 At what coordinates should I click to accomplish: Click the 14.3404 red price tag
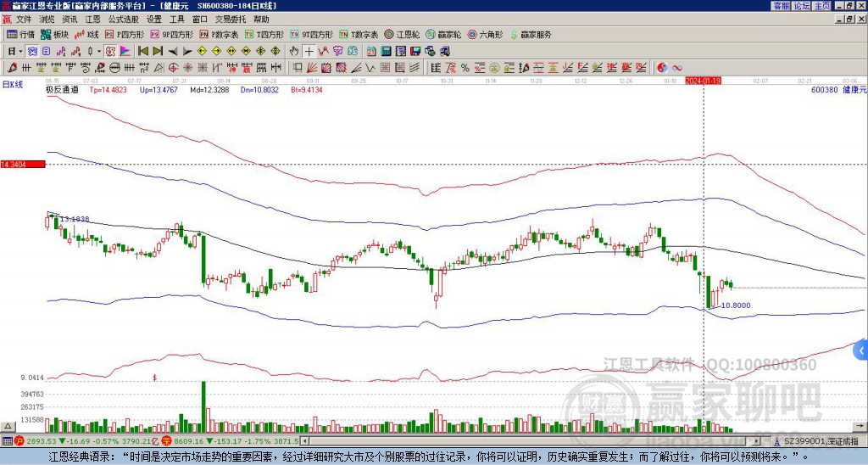23,165
